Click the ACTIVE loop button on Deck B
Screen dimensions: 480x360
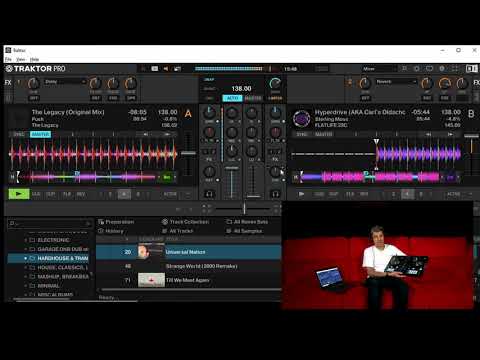(x=453, y=194)
